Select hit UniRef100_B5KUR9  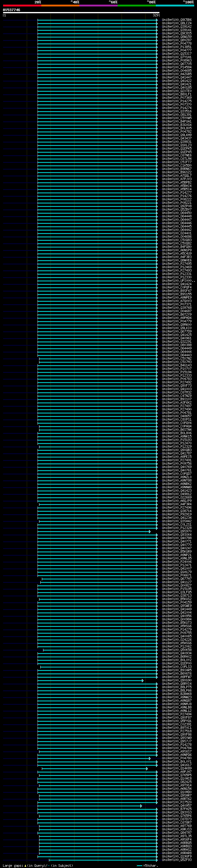pos(176,551)
